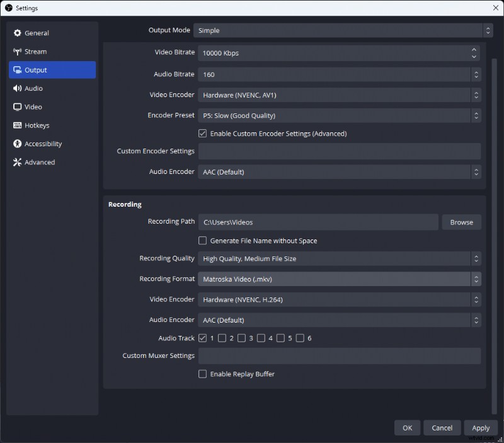Increase Video Bitrate with the up arrow
The image size is (504, 443).
click(474, 50)
